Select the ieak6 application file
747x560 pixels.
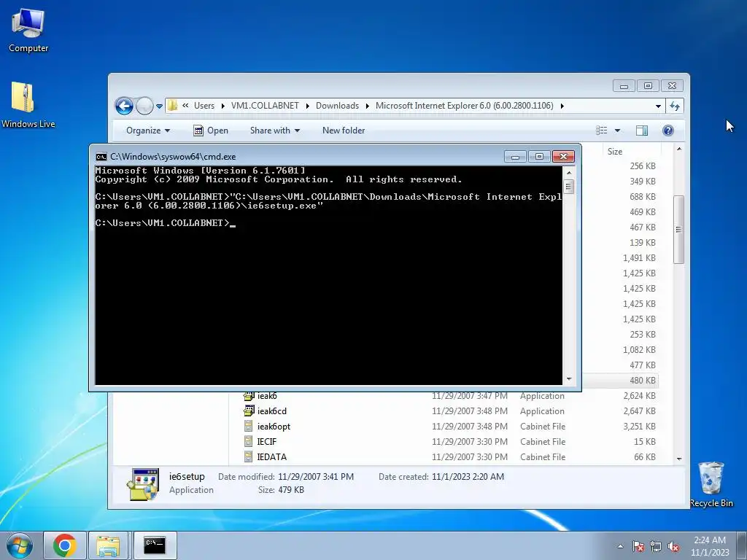click(267, 396)
